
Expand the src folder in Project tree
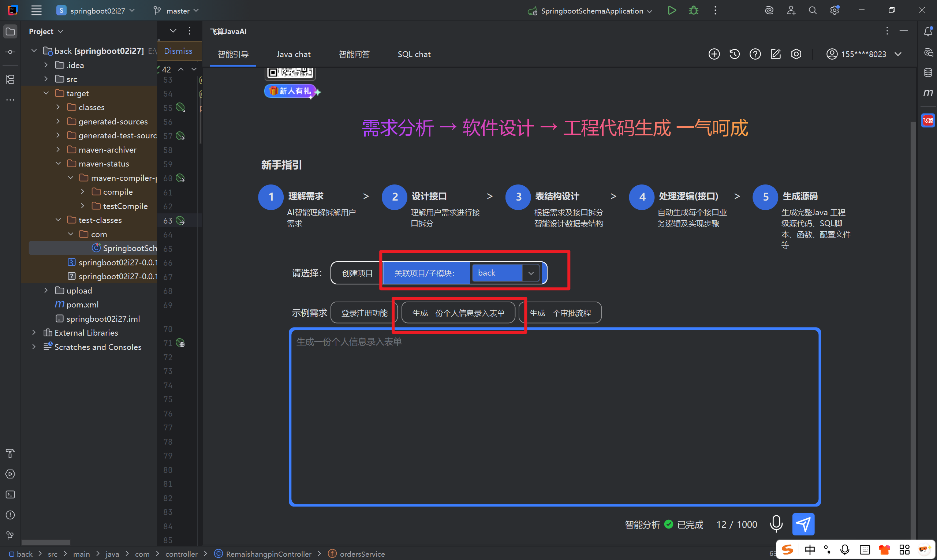46,79
